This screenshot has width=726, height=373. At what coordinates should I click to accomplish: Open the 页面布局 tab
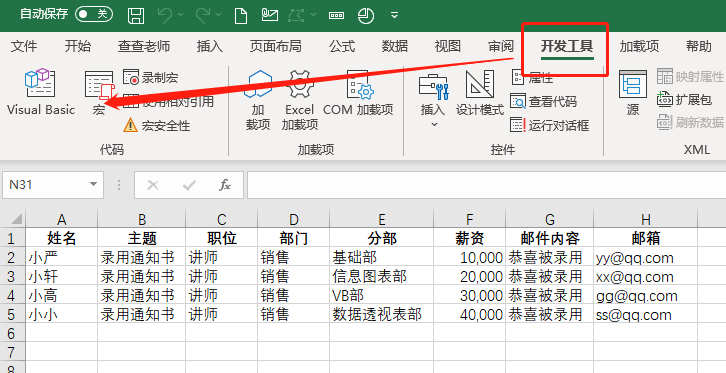[276, 46]
